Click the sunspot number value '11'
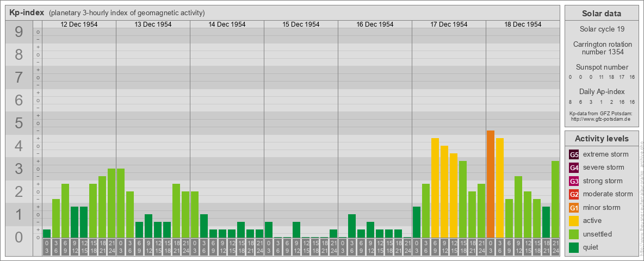 click(601, 77)
